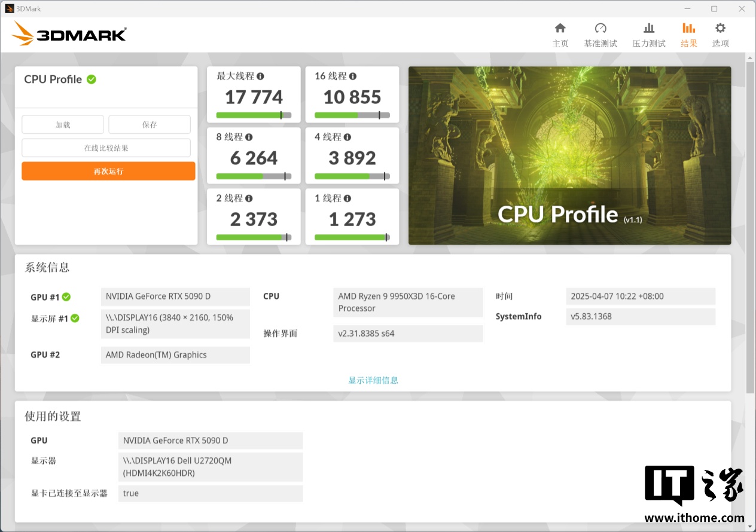Click green check beside CPU Profile title

coord(92,80)
